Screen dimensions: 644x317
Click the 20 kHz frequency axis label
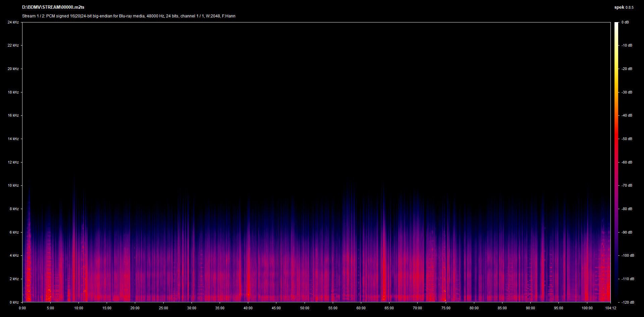[13, 69]
